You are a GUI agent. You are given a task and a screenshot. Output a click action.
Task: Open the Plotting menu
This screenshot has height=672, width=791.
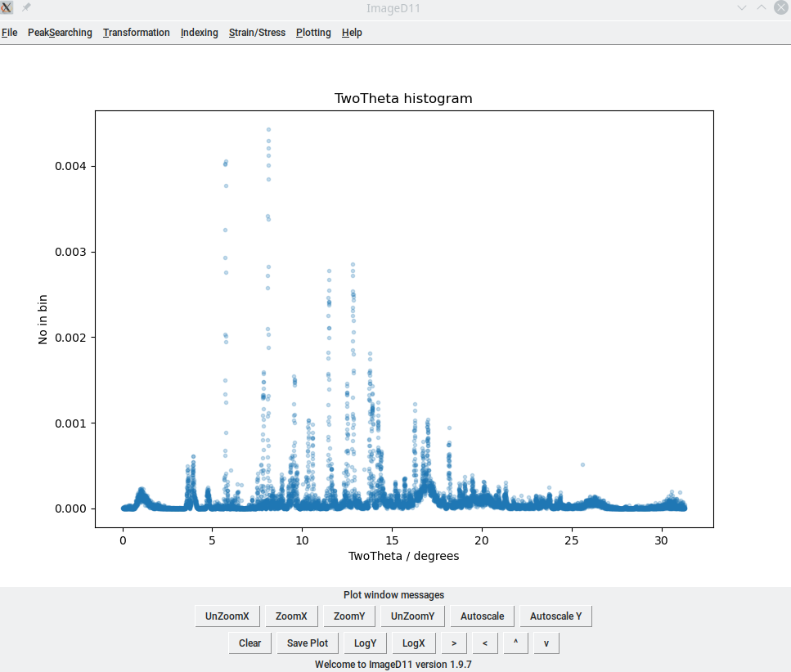pos(313,33)
